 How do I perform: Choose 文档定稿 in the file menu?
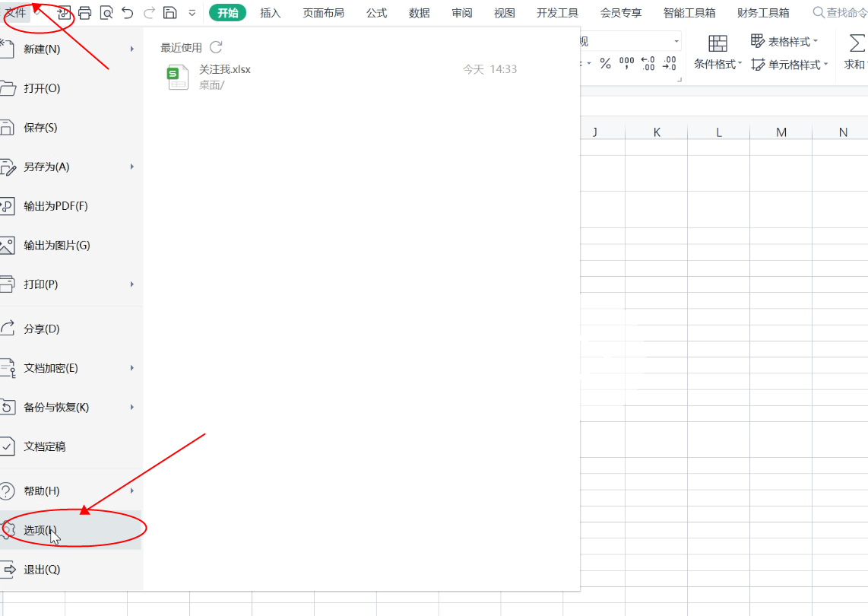pos(70,446)
